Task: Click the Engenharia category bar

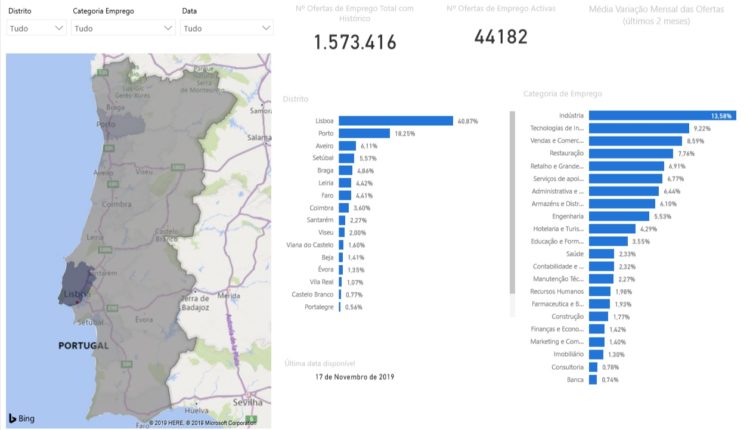Action: [619, 216]
